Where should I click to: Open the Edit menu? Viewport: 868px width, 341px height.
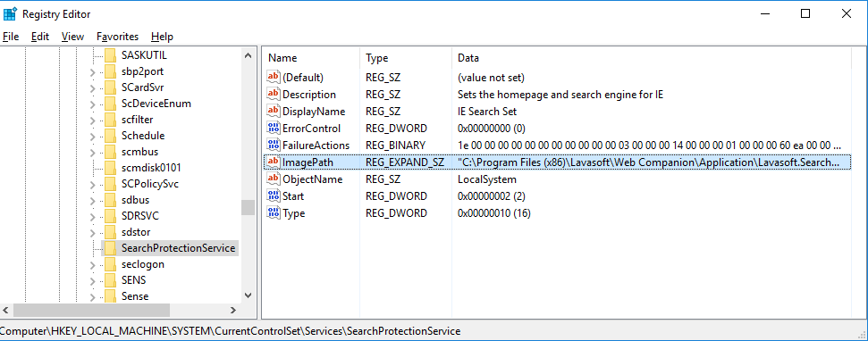pos(40,37)
